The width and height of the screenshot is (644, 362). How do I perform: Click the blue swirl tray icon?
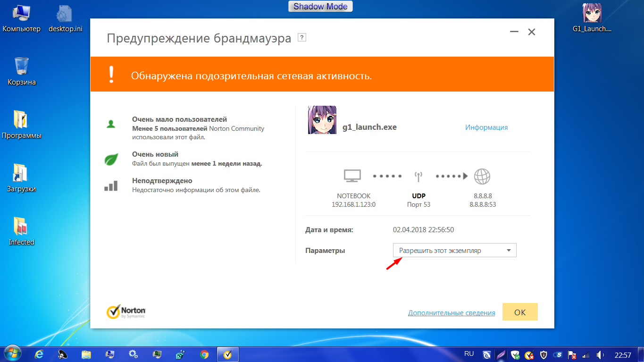click(x=487, y=354)
